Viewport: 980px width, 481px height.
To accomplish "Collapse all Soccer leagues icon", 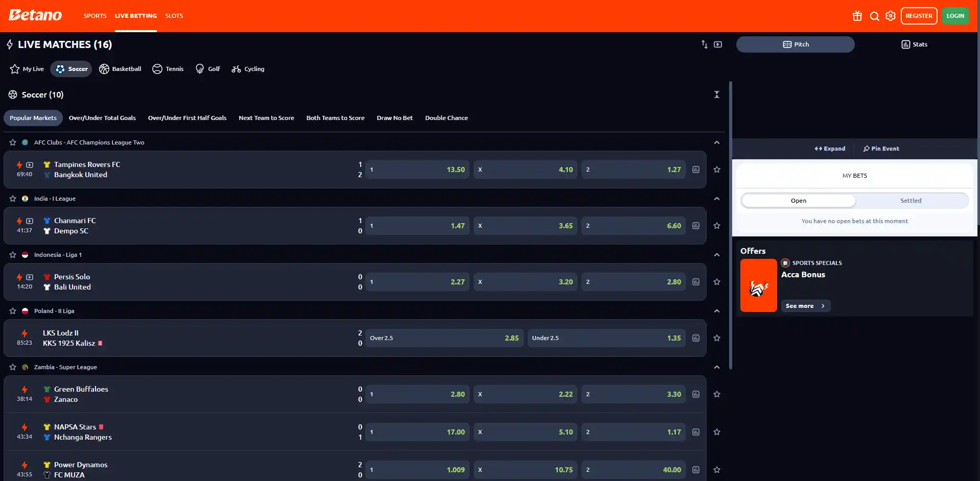I will (717, 94).
